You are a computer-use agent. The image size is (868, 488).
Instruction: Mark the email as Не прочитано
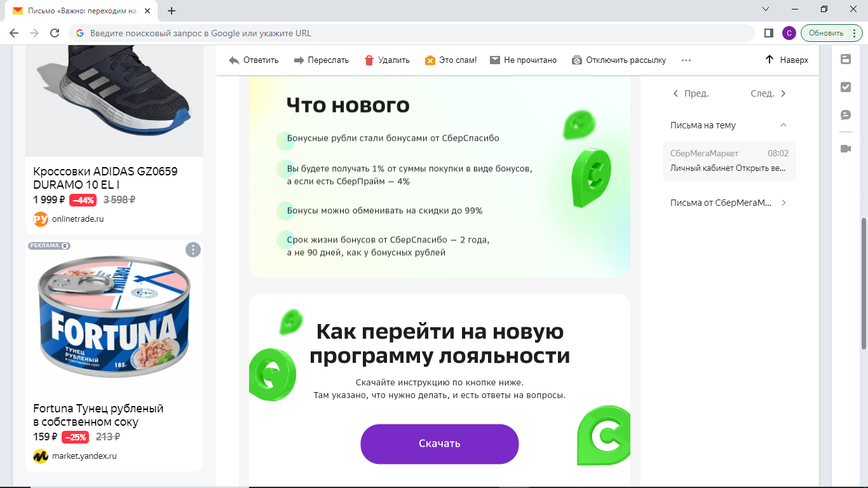[523, 60]
